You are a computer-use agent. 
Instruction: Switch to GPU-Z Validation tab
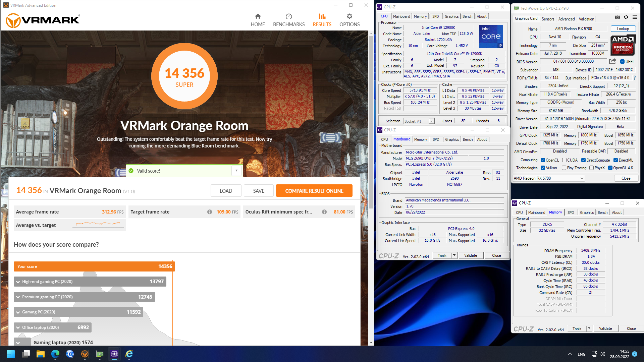click(586, 19)
